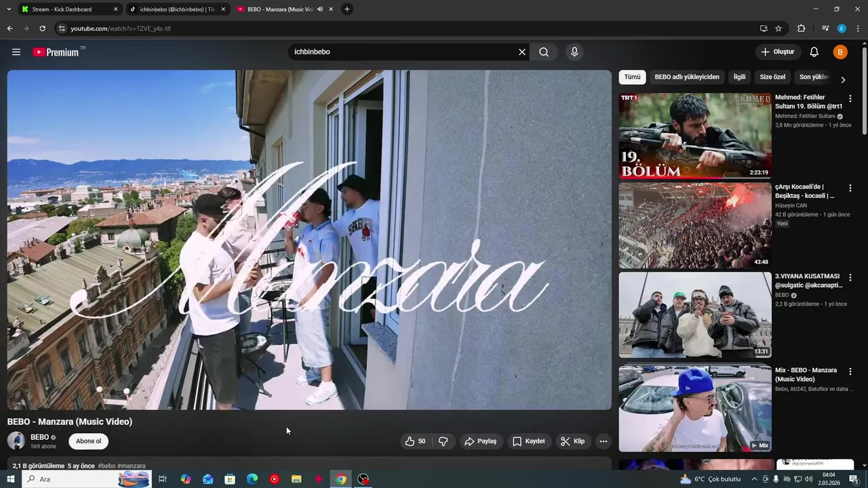Close the ichbinbebo TikTok tab
This screenshot has width=868, height=488.
point(223,9)
